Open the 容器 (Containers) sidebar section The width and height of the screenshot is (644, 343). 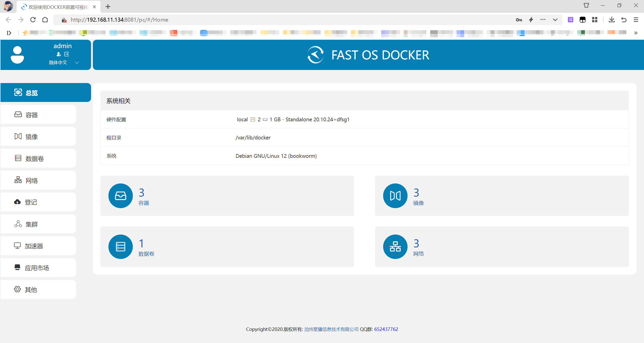coord(31,115)
